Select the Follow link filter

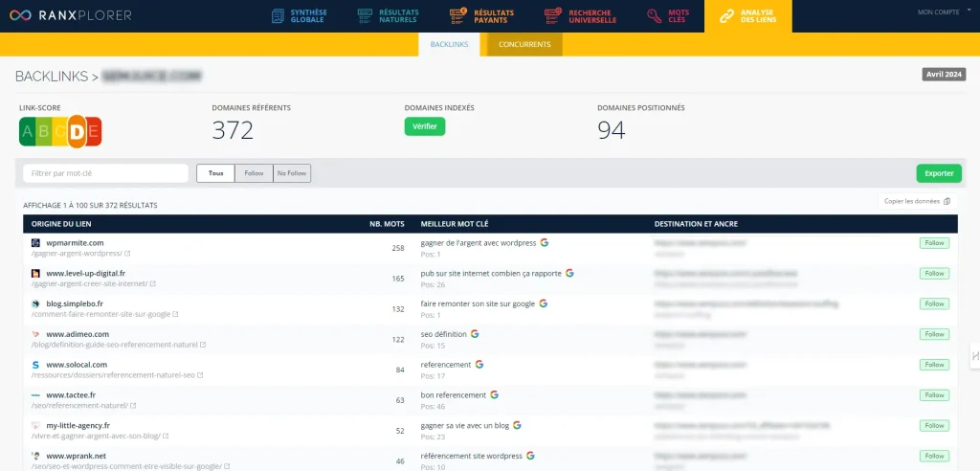[254, 173]
